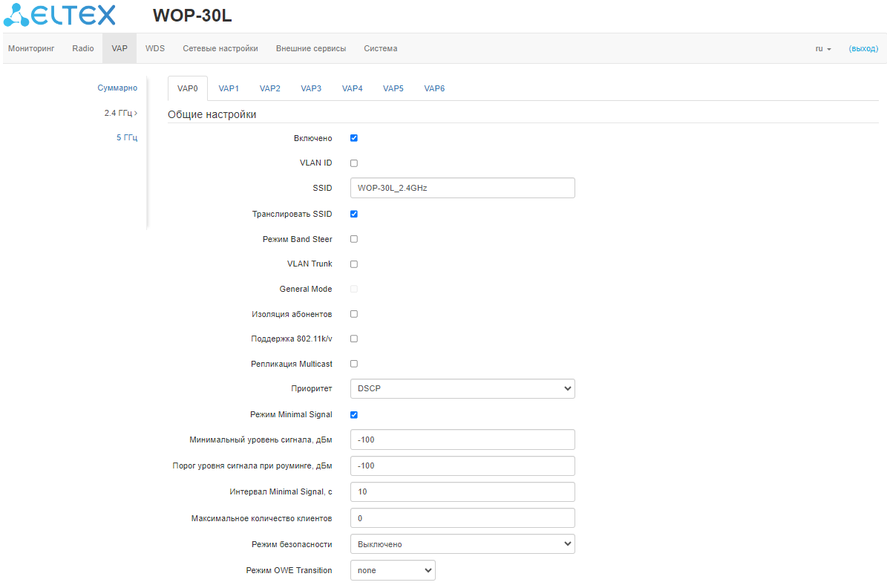
Task: Open the Мониторинг menu
Action: coord(31,49)
